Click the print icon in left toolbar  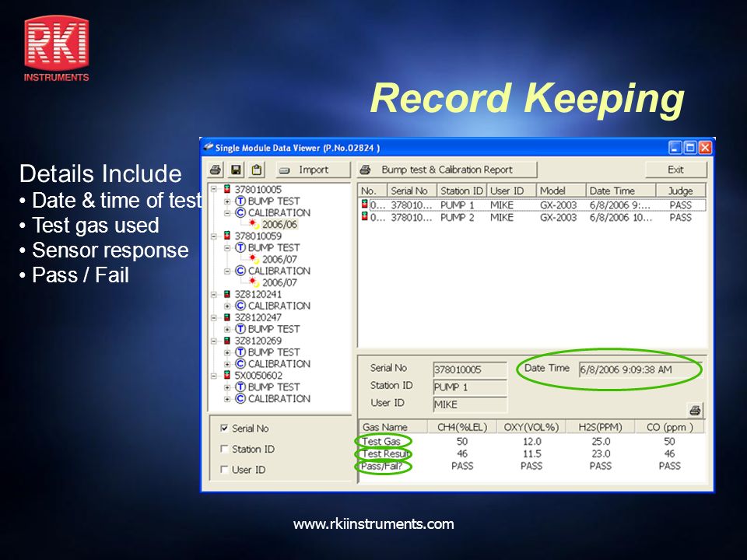click(x=216, y=170)
